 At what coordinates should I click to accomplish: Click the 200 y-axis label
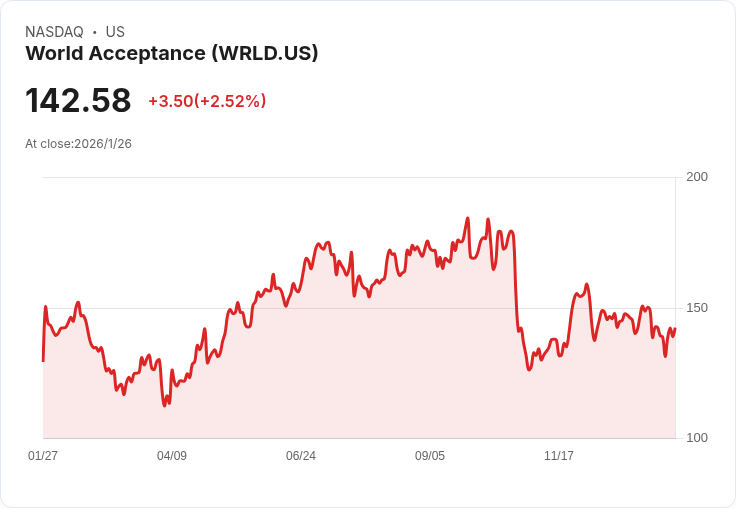[x=697, y=177]
